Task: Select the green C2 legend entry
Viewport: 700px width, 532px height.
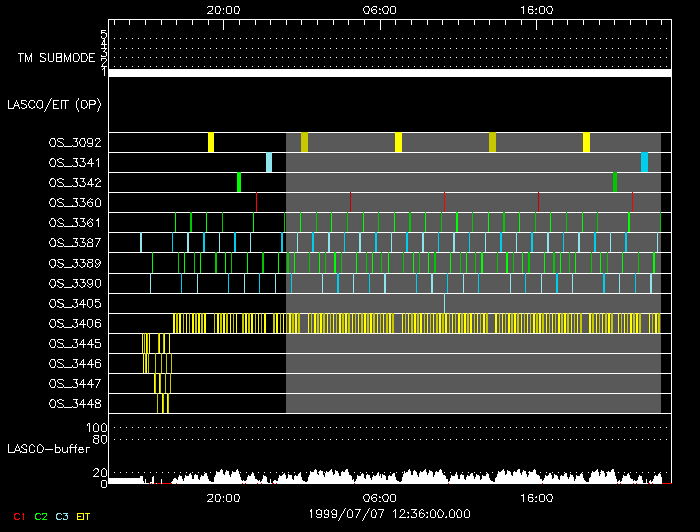Action: pyautogui.click(x=41, y=516)
